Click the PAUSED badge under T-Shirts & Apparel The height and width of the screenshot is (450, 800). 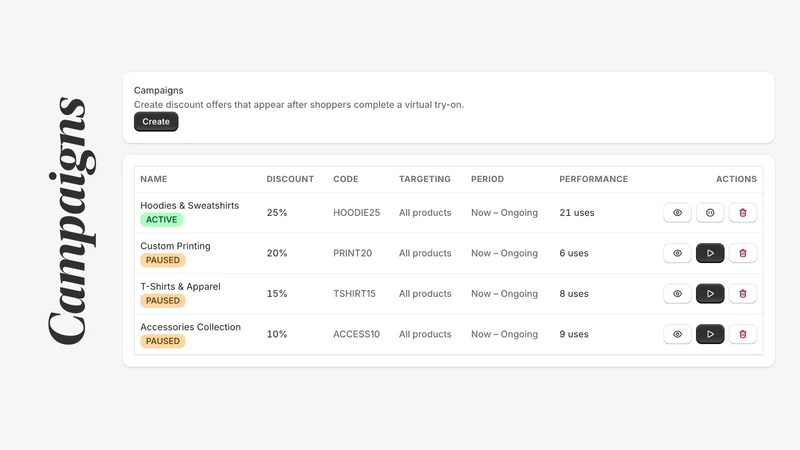[163, 301]
